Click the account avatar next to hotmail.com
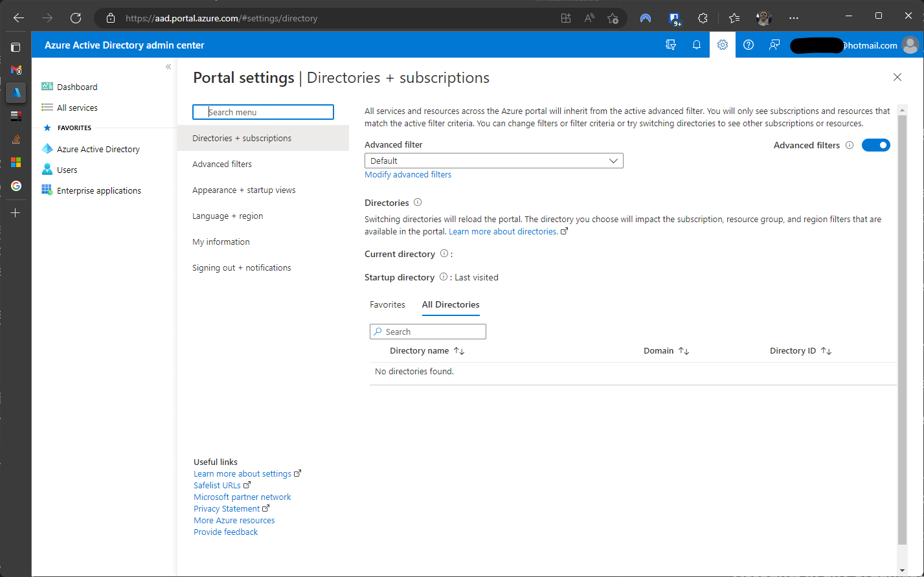 (910, 45)
